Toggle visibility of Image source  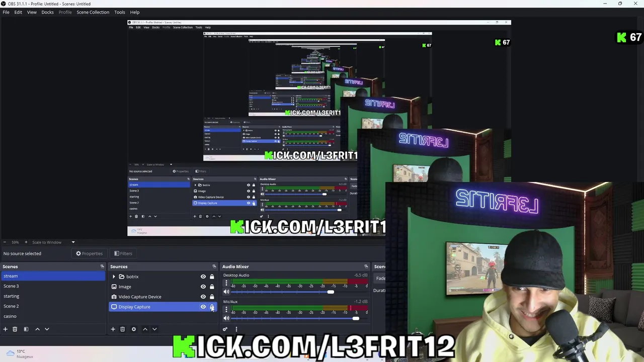pos(203,287)
